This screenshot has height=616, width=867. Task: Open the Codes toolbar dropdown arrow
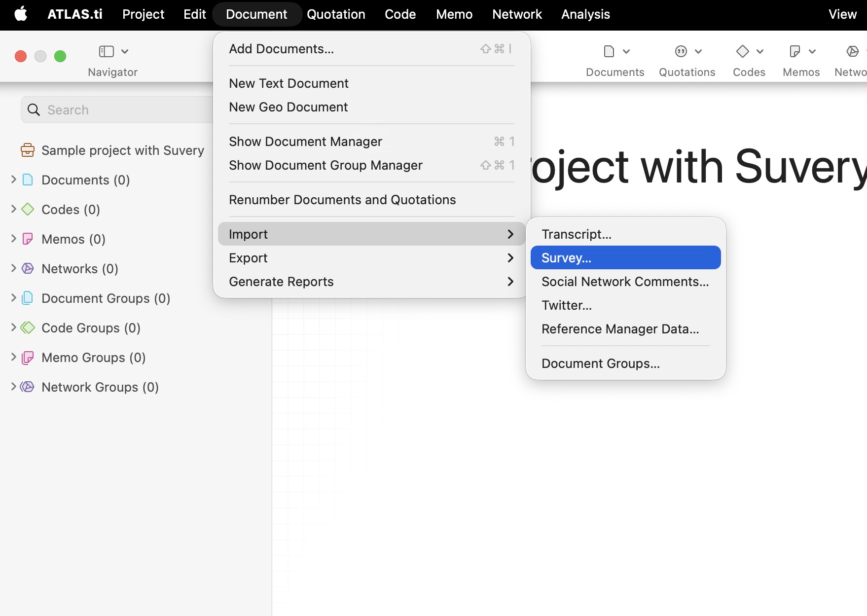tap(760, 51)
